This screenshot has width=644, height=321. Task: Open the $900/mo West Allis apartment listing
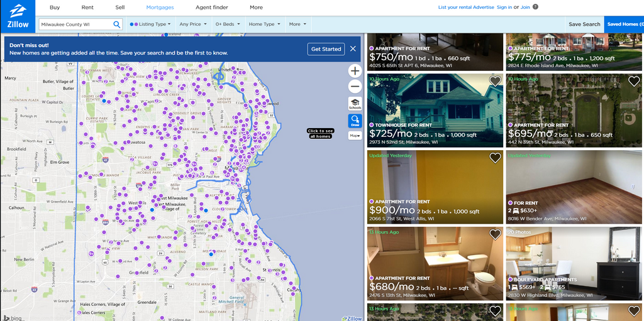435,187
